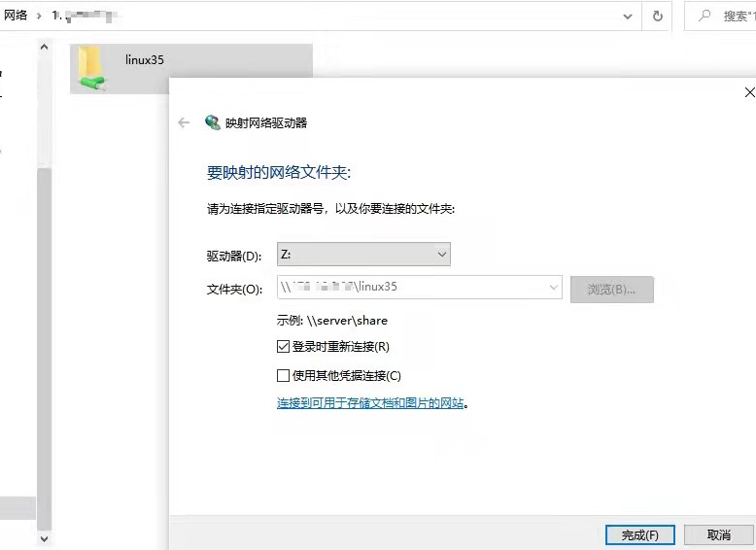
Task: Go back using the dialog's back arrow
Action: pos(184,122)
